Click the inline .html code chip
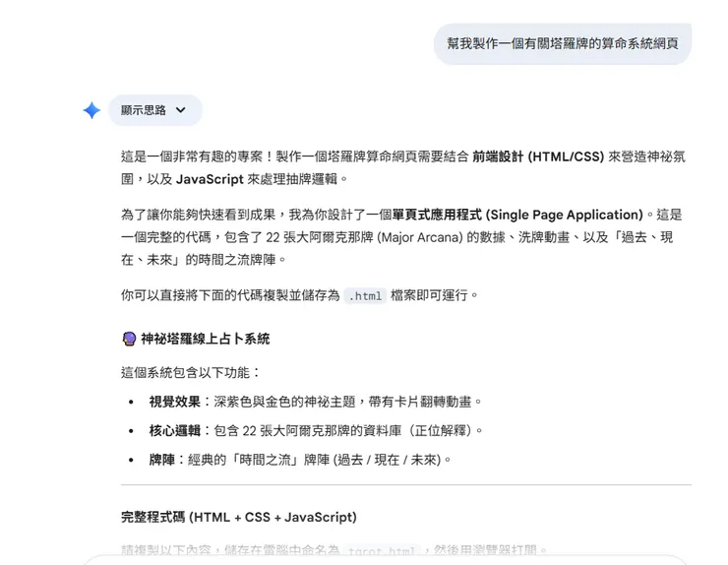The image size is (728, 565). click(x=365, y=295)
